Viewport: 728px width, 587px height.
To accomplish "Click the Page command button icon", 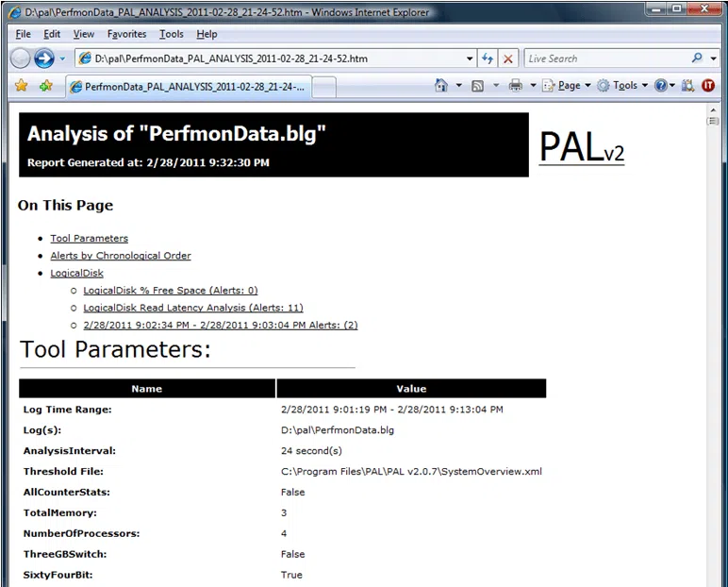I will 548,86.
